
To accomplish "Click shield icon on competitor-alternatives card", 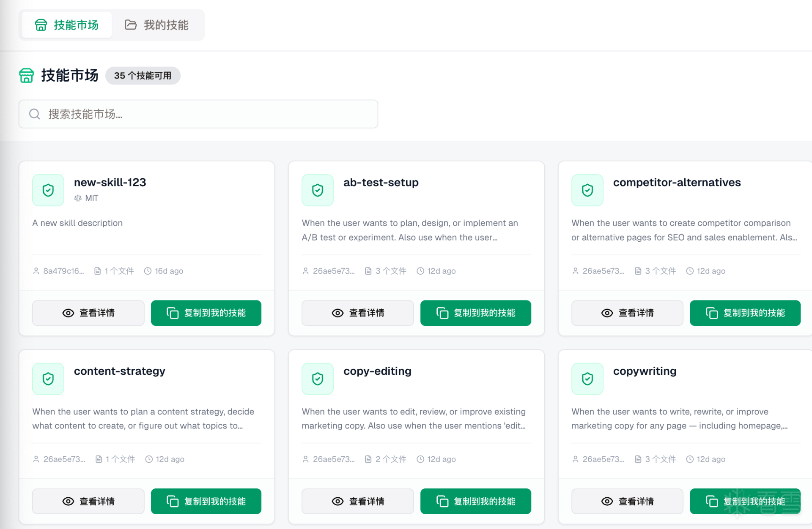I will tap(587, 190).
